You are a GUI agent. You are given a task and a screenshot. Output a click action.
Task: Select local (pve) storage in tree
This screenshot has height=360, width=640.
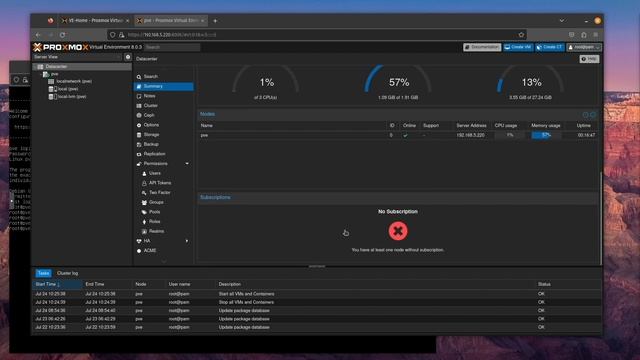coord(67,89)
